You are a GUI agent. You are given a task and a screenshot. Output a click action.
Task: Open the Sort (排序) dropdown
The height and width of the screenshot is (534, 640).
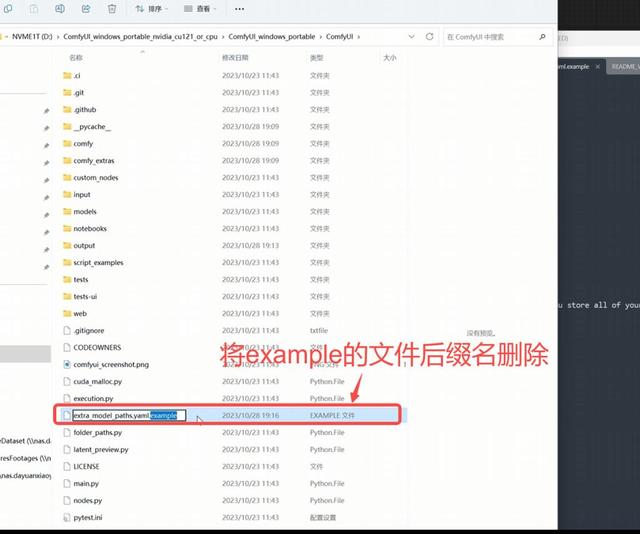(x=152, y=9)
